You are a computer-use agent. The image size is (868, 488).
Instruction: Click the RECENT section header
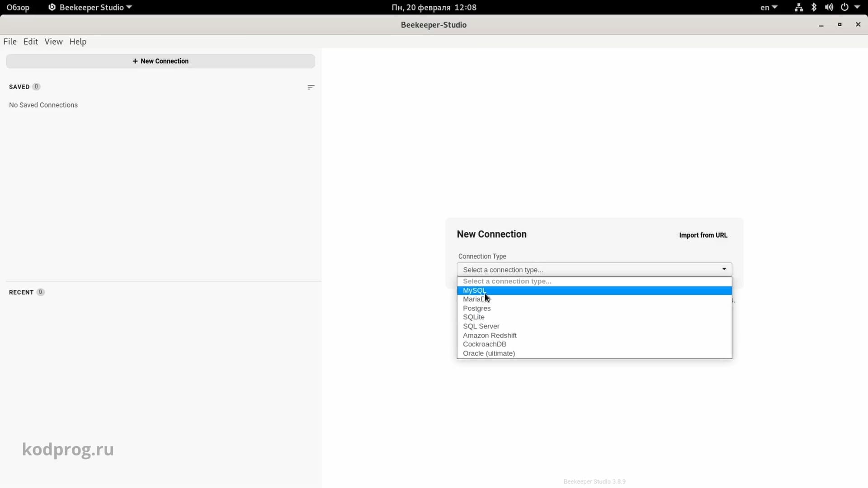[21, 292]
